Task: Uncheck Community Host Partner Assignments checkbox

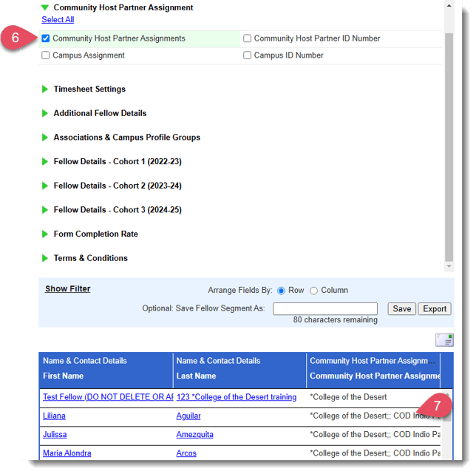Action: click(x=47, y=38)
